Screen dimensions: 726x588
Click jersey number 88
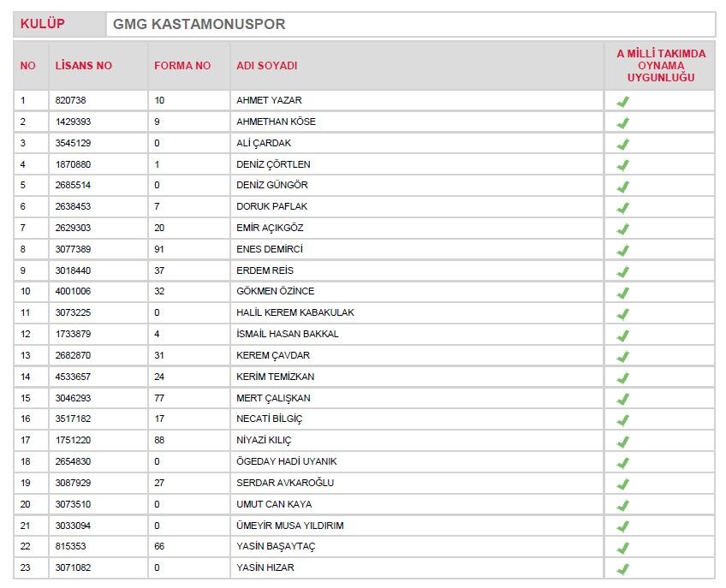coord(159,440)
